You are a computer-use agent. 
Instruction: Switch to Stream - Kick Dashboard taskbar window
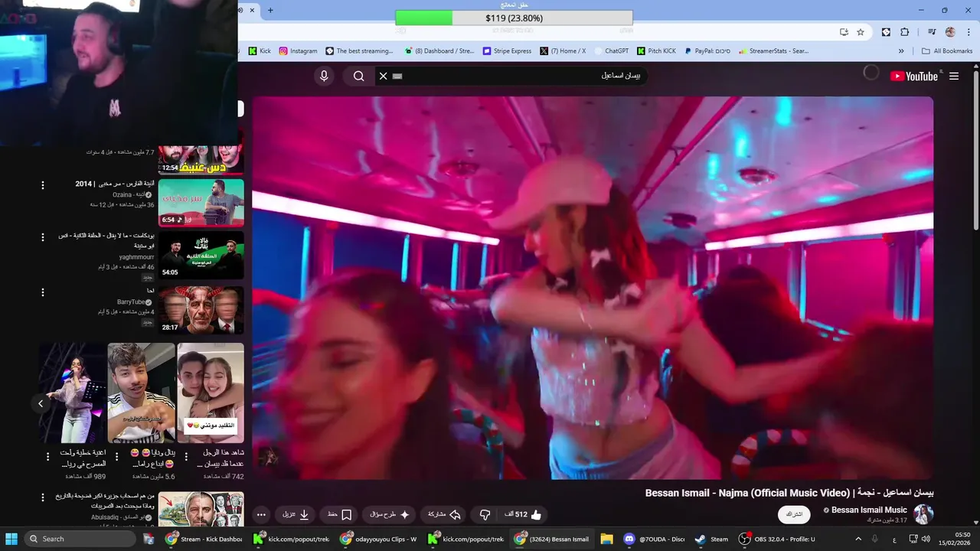pyautogui.click(x=204, y=539)
